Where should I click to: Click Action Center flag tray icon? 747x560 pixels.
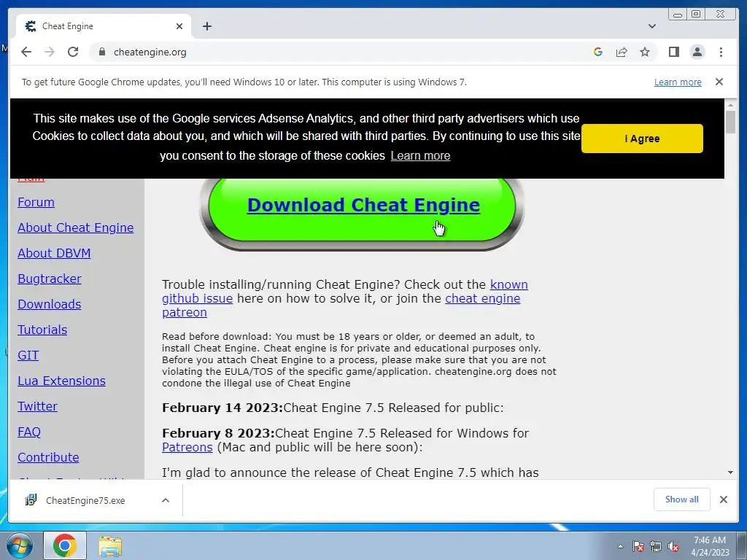638,546
